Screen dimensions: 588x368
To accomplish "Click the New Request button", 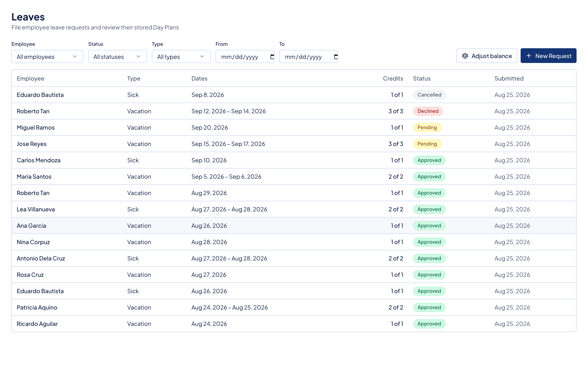I will 548,56.
